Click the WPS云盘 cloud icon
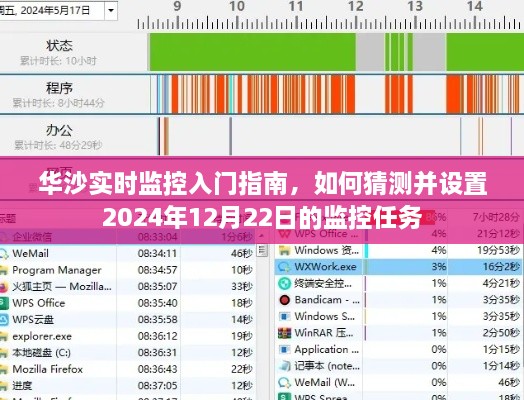Image resolution: width=524 pixels, height=400 pixels. (4, 320)
